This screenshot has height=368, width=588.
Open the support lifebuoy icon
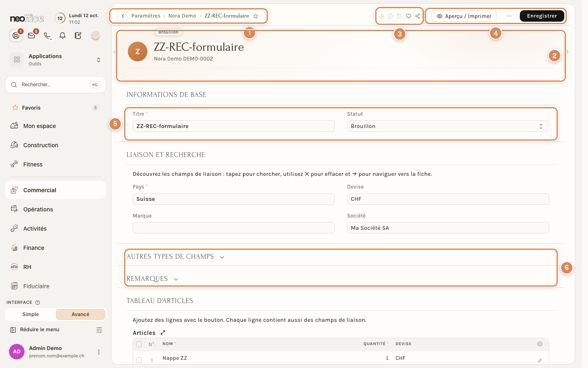coord(16,36)
